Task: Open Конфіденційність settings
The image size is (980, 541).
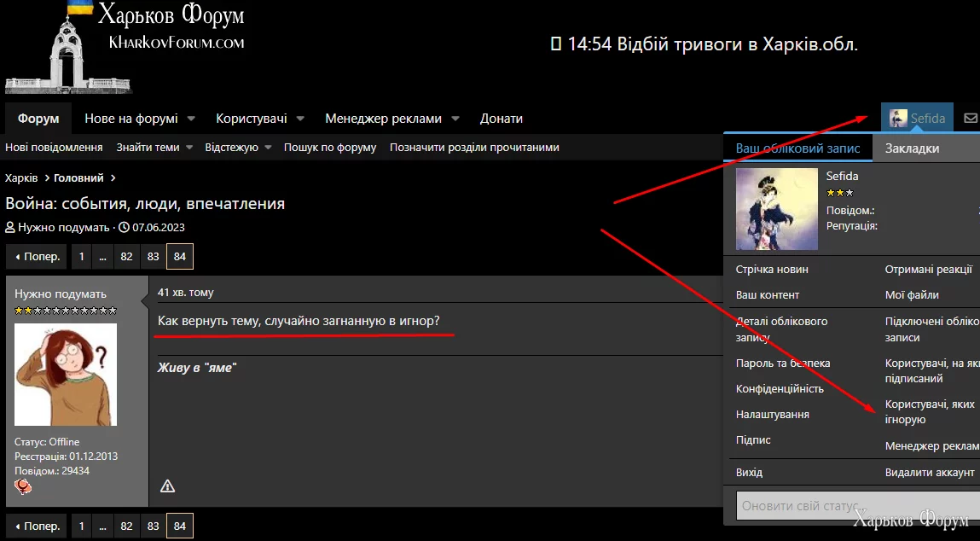Action: coord(780,389)
